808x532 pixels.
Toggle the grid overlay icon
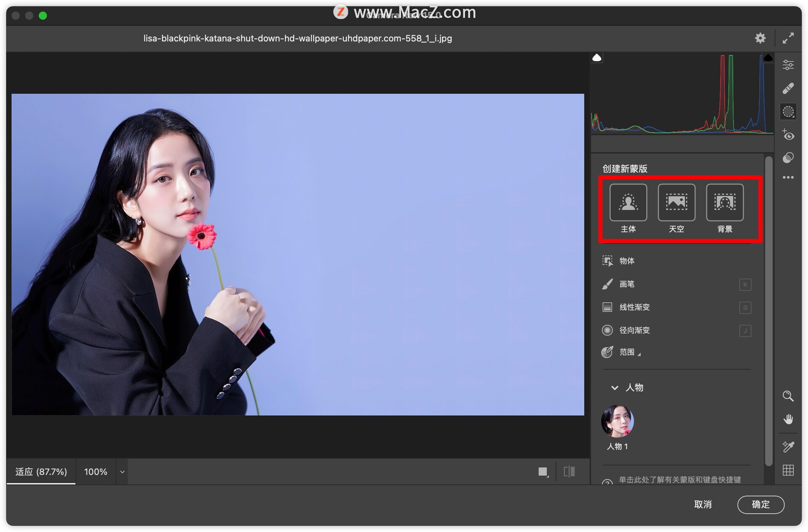click(x=788, y=470)
